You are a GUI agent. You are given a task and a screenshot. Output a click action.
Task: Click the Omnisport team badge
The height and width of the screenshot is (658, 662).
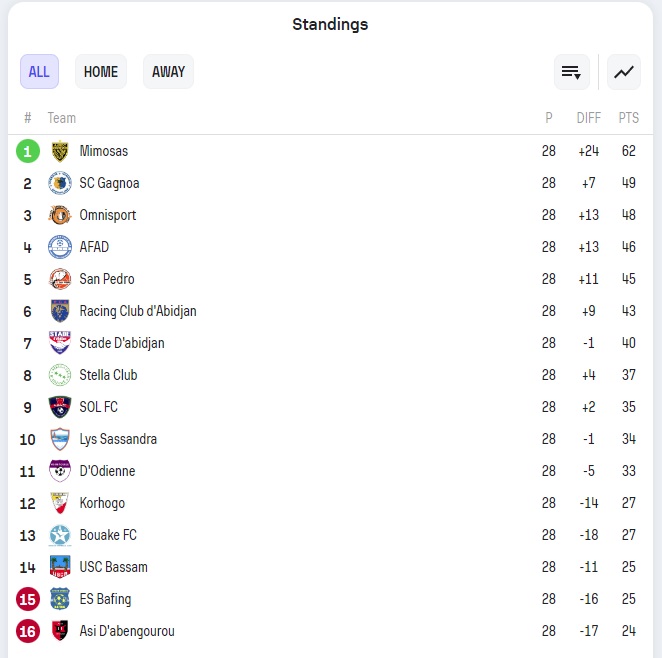(60, 215)
